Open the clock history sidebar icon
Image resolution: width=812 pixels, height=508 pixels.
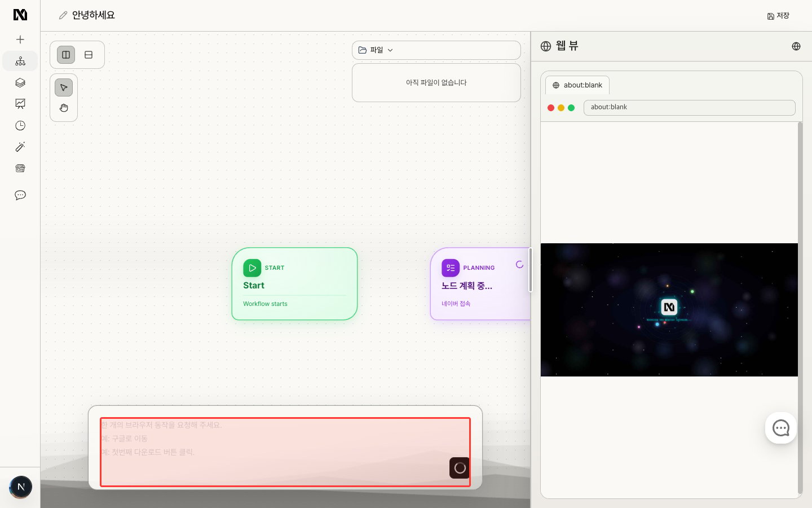coord(20,125)
